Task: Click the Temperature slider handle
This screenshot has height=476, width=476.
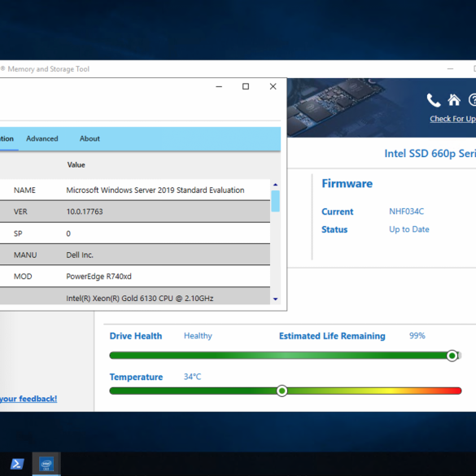Action: pyautogui.click(x=282, y=391)
